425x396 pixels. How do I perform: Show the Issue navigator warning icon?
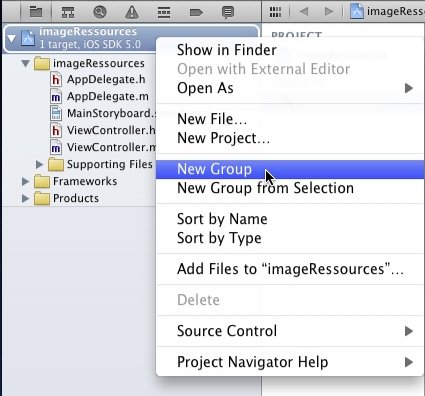click(132, 12)
